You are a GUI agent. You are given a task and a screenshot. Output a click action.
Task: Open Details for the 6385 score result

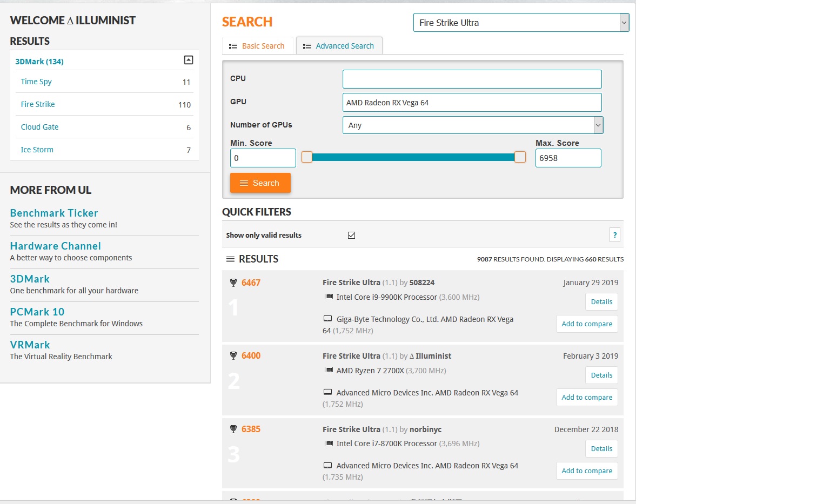601,449
